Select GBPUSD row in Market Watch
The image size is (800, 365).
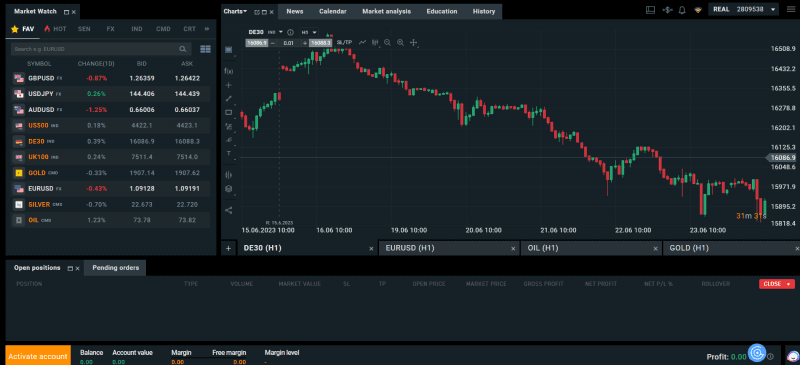[x=111, y=79]
